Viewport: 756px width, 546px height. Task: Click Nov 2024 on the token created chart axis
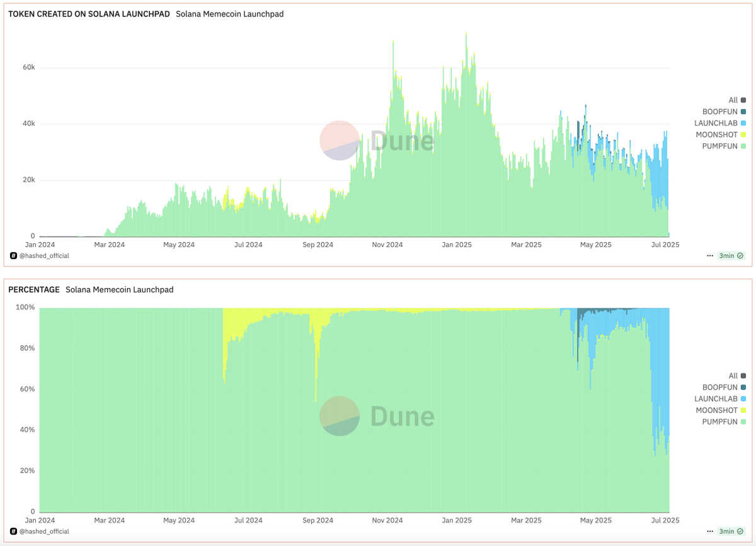387,245
